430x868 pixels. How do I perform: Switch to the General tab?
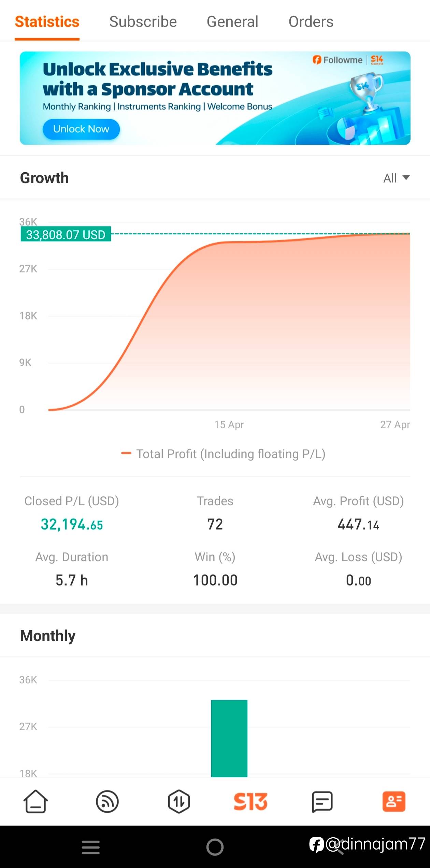(x=232, y=22)
